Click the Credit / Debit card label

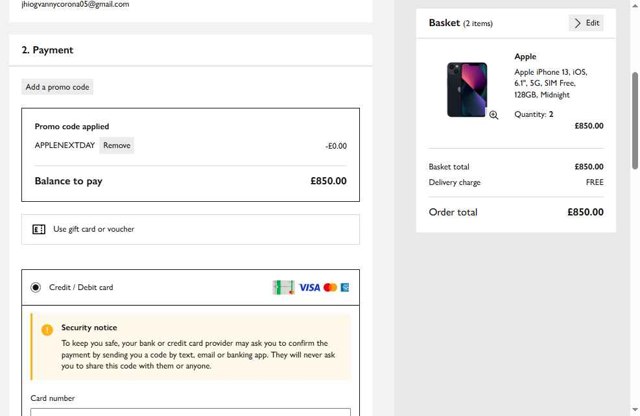click(x=81, y=287)
